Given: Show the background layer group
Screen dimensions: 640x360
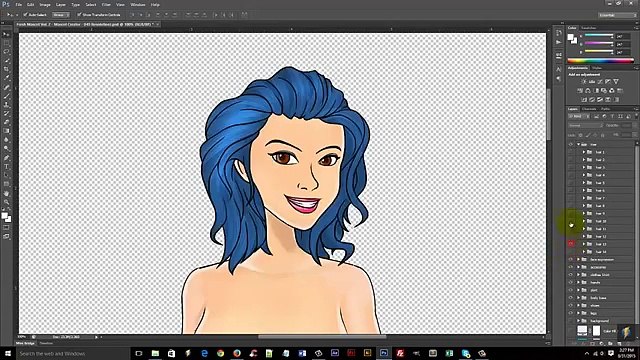Looking at the screenshot, I should click(x=571, y=321).
